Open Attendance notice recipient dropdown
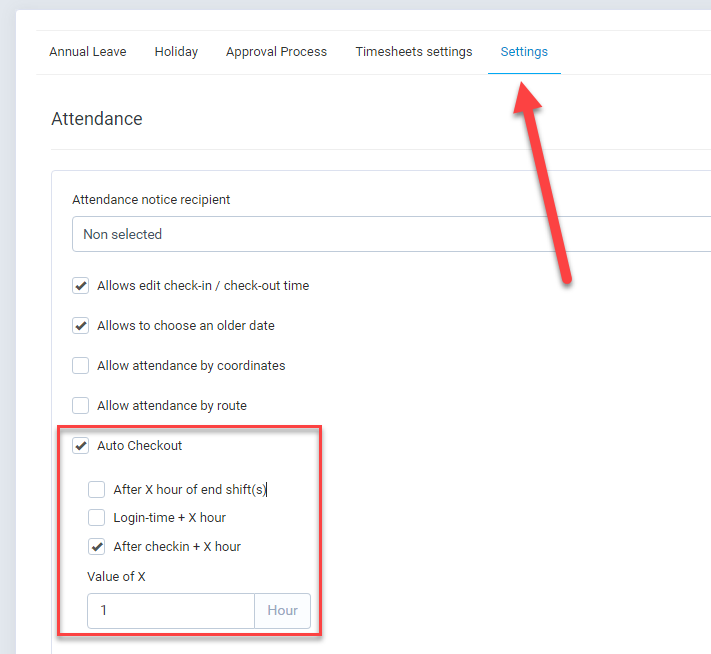This screenshot has height=654, width=711. (x=391, y=234)
